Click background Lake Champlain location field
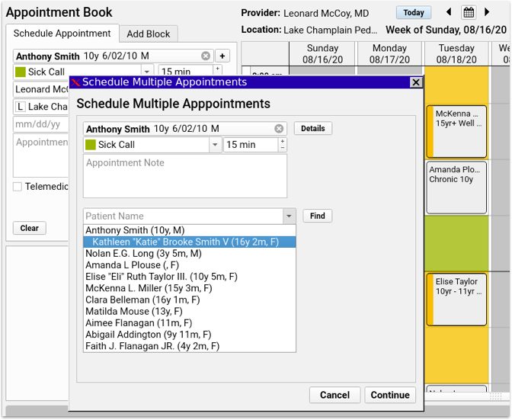The height and width of the screenshot is (420, 512). [x=41, y=107]
